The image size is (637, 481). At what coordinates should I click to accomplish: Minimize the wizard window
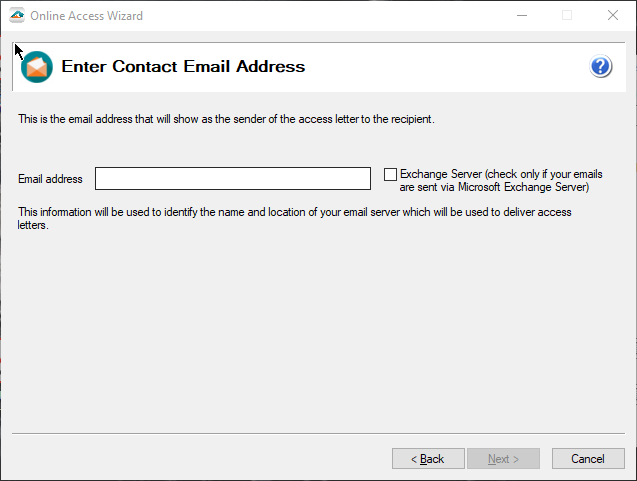tap(521, 15)
